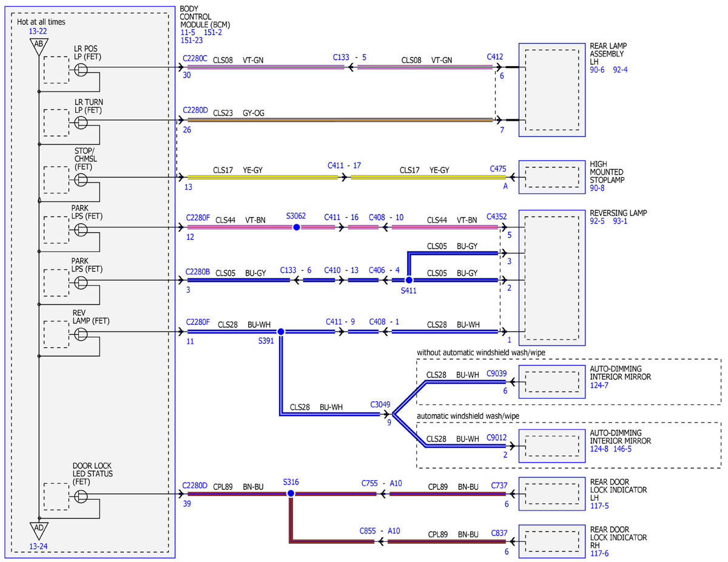Open page reference 13-24
Viewport: 728px width, 562px height.
(39, 546)
